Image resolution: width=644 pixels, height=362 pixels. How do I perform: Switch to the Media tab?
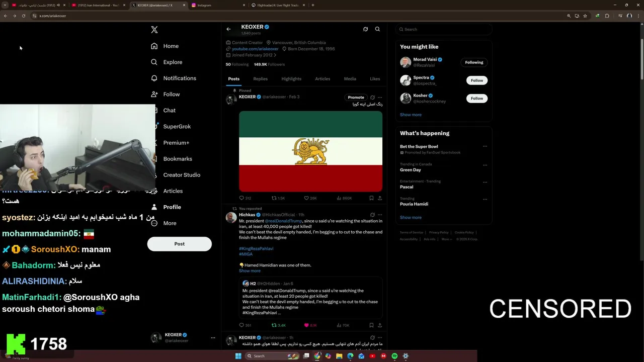pos(350,79)
